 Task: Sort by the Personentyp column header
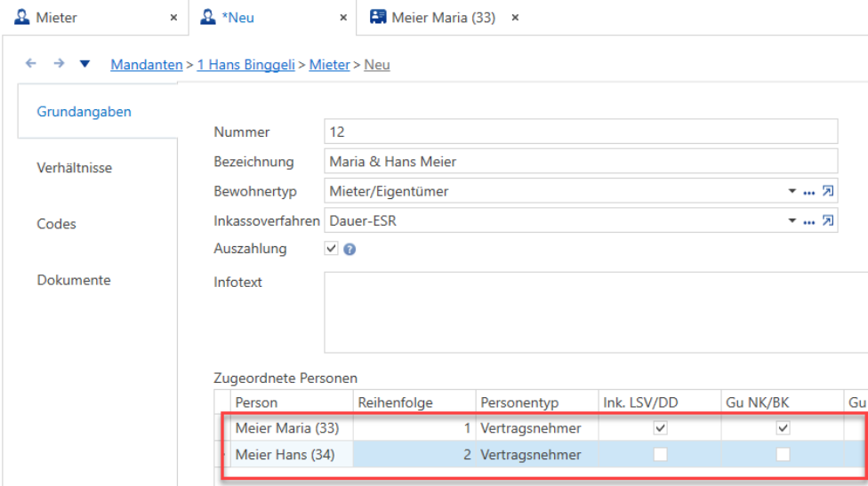coord(537,402)
